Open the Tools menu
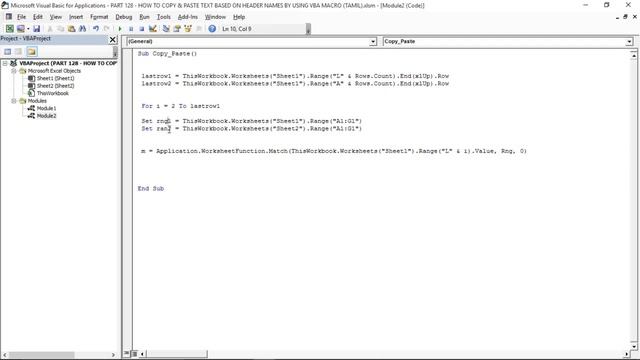Screen dimensions: 640x360 click(x=163, y=17)
